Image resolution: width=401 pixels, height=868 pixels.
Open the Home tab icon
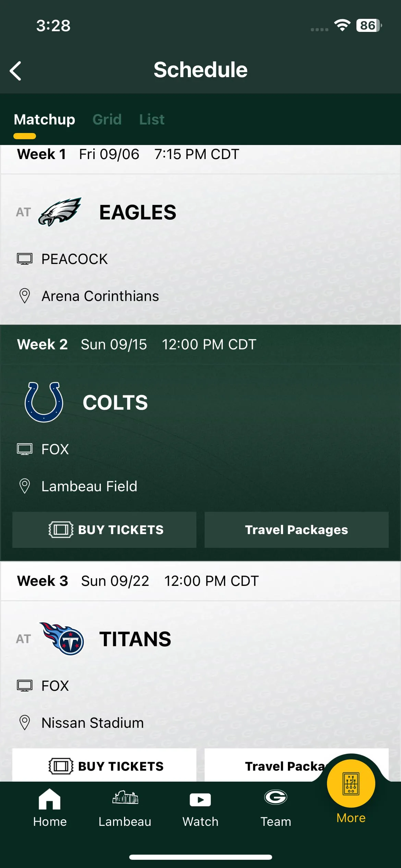coord(50,799)
